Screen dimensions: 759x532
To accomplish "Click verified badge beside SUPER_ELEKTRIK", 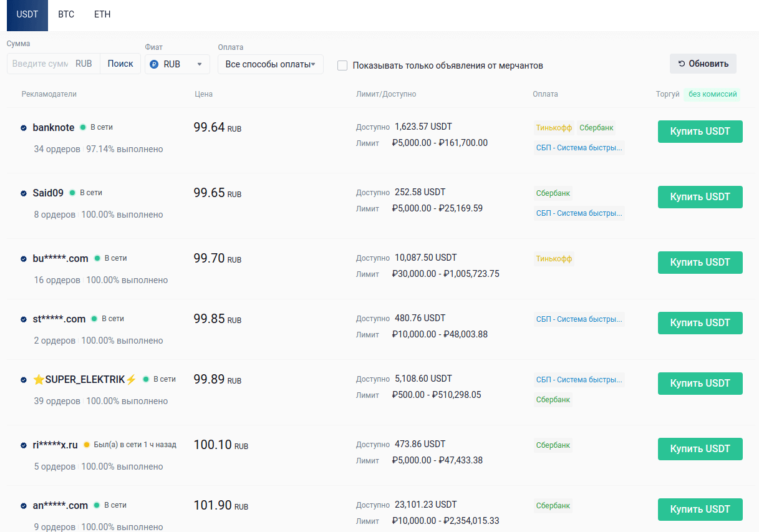I will point(24,380).
